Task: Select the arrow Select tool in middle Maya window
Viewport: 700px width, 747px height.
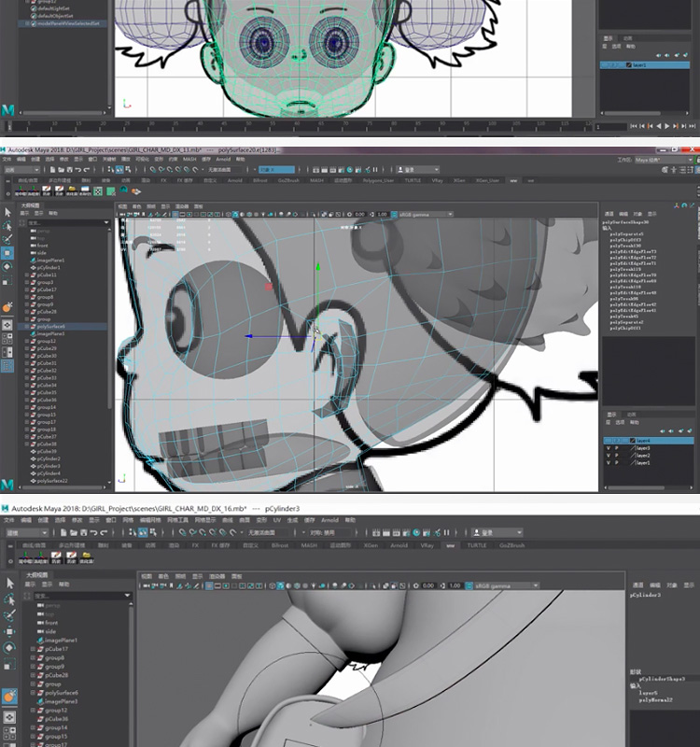Action: 7,212
